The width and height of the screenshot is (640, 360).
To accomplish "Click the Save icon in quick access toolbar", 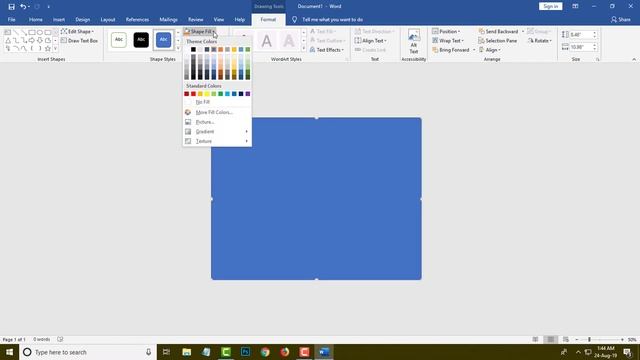I will point(11,7).
